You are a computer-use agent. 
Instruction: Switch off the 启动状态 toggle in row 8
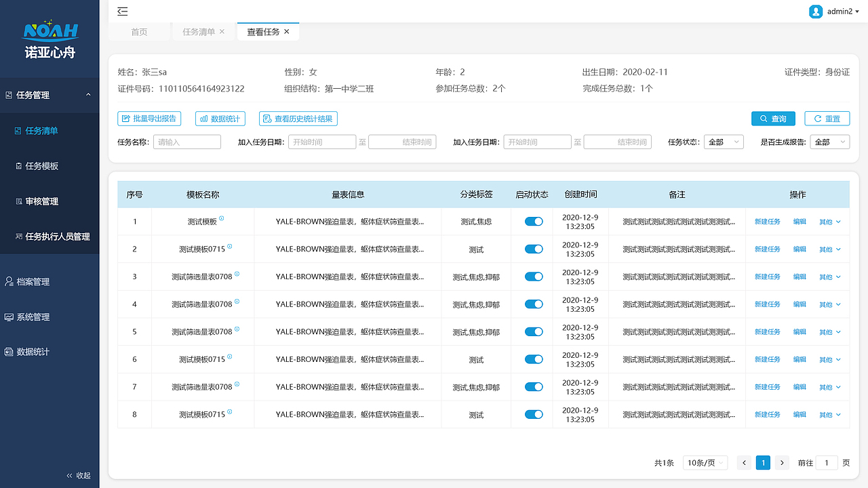click(534, 415)
